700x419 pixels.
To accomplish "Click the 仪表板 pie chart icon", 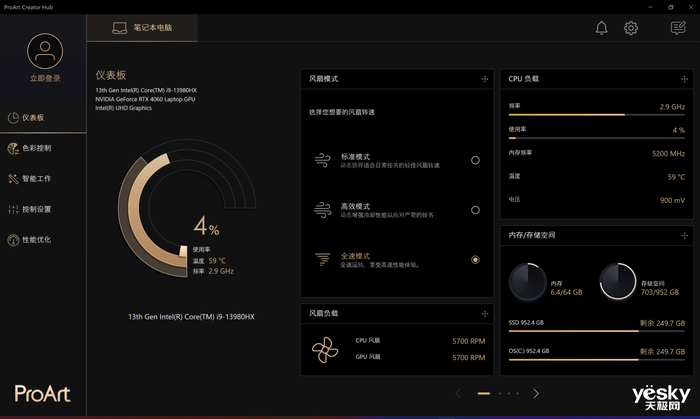I will click(13, 118).
